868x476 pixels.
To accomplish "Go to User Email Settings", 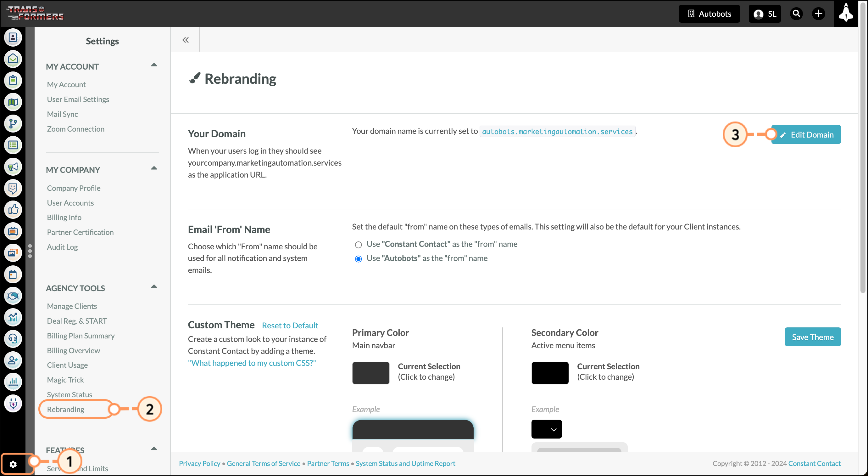I will (x=78, y=99).
